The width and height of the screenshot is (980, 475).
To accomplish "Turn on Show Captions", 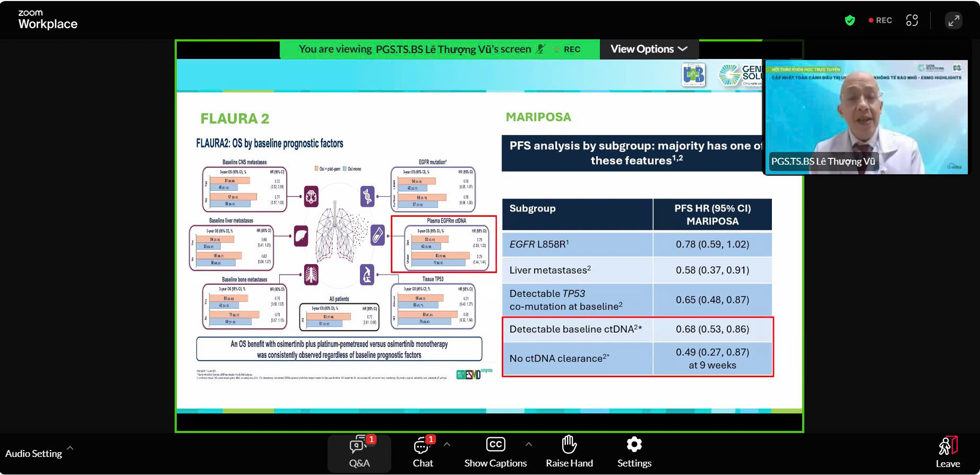I will click(x=495, y=453).
